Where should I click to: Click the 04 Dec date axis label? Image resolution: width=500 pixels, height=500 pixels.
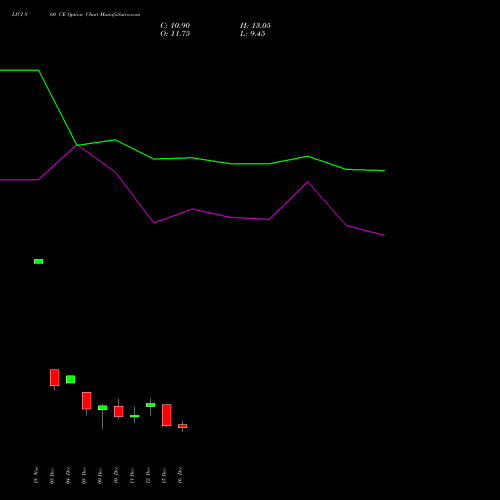tap(68, 476)
